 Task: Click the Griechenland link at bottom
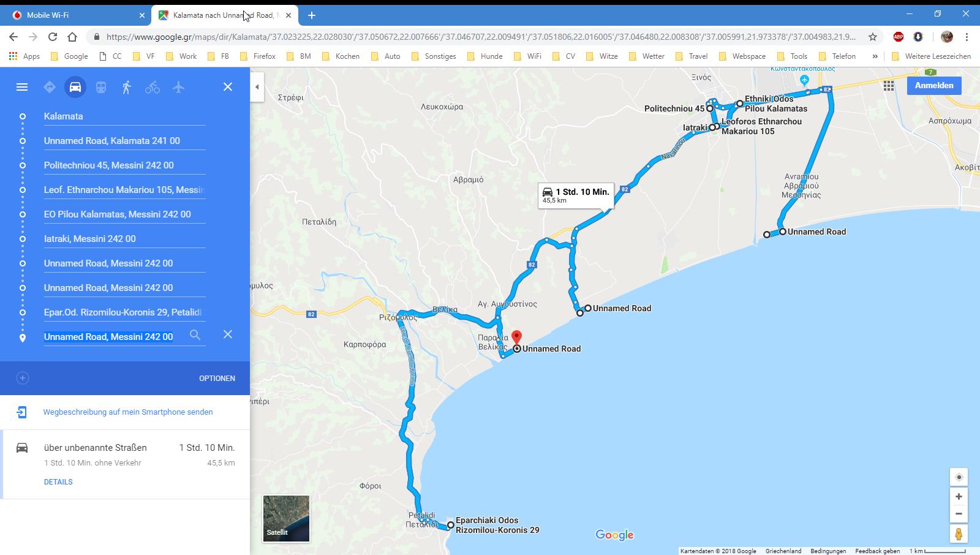coord(783,551)
